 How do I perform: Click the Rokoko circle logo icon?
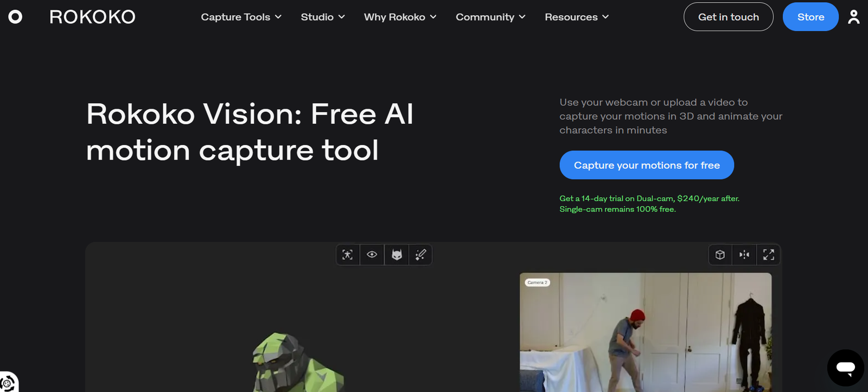point(15,17)
